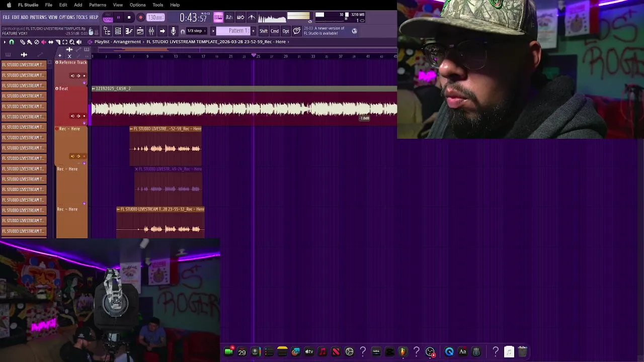Select the Delete tool in playlist
This screenshot has width=644, height=362.
pos(36,42)
